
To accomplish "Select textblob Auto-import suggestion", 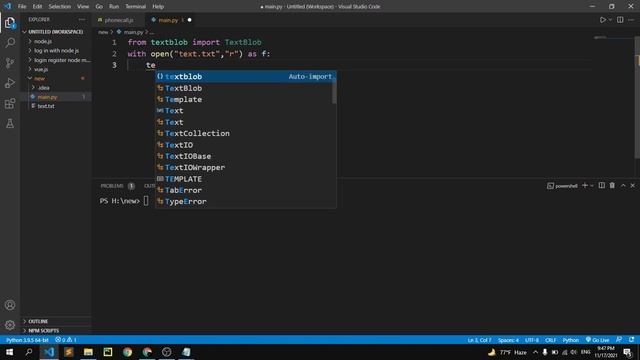I will coord(245,77).
